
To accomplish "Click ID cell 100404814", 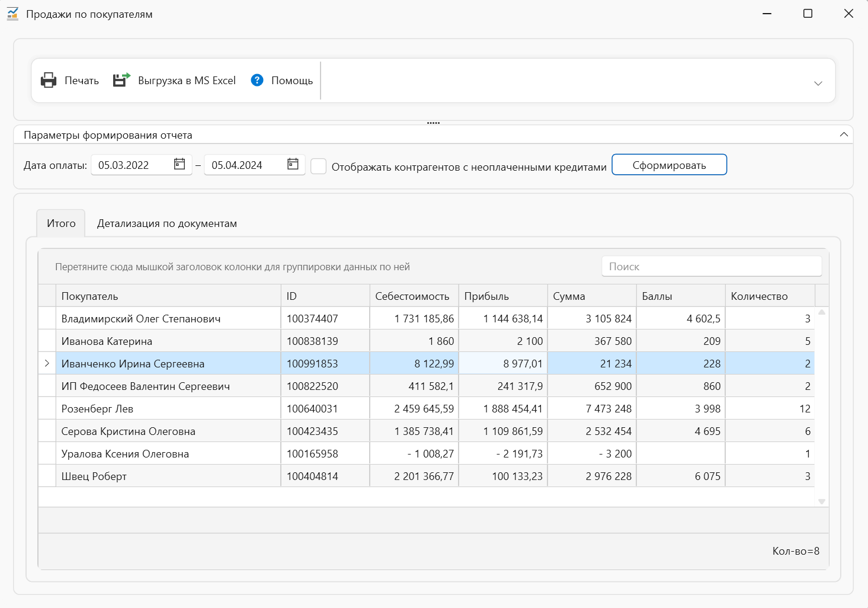I will [x=325, y=476].
